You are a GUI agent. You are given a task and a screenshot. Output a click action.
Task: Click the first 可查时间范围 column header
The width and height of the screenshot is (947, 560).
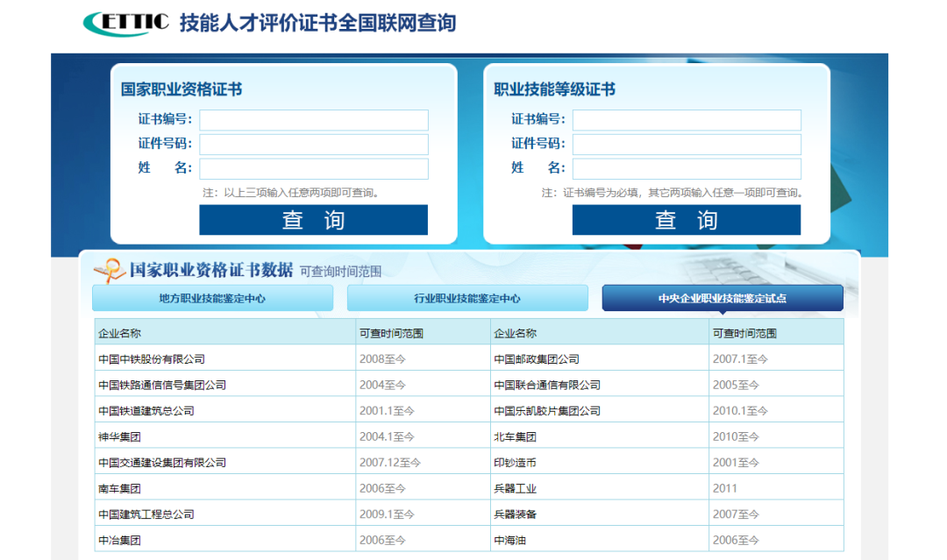pos(423,333)
